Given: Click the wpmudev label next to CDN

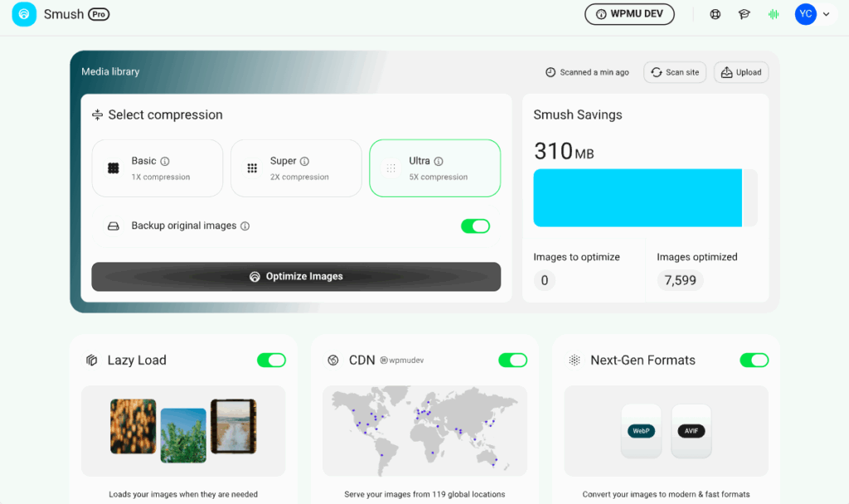Looking at the screenshot, I should (402, 361).
